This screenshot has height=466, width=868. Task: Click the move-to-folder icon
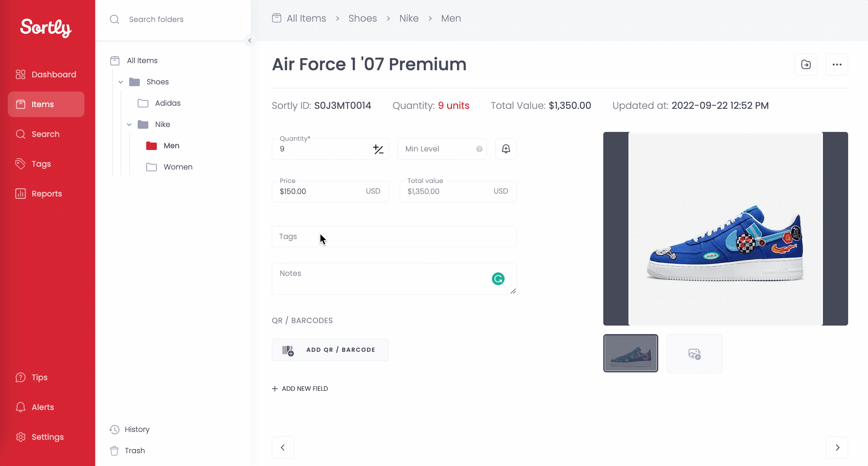coord(806,65)
